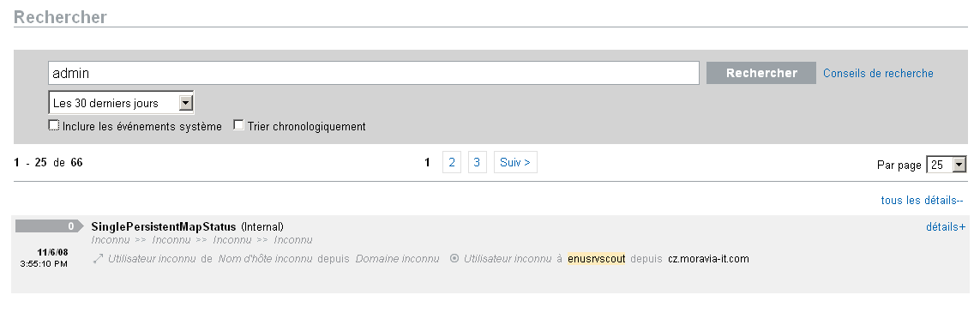This screenshot has width=980, height=325.
Task: Open the Par page 25 dropdown
Action: [x=947, y=165]
